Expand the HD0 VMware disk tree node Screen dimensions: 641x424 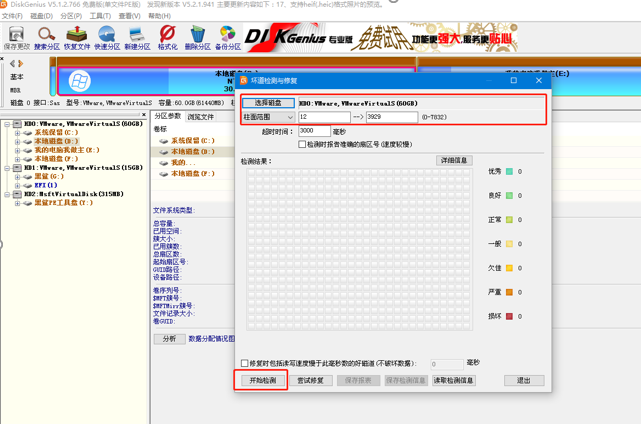point(6,124)
